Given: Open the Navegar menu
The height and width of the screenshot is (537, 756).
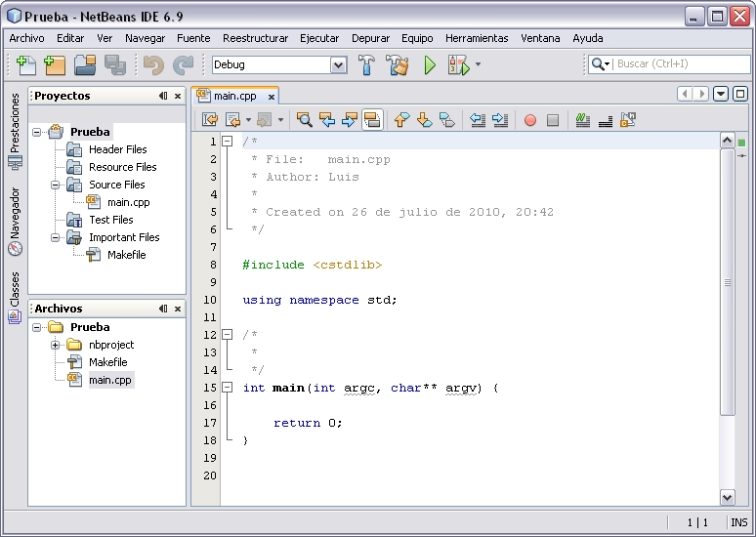Looking at the screenshot, I should click(x=146, y=38).
